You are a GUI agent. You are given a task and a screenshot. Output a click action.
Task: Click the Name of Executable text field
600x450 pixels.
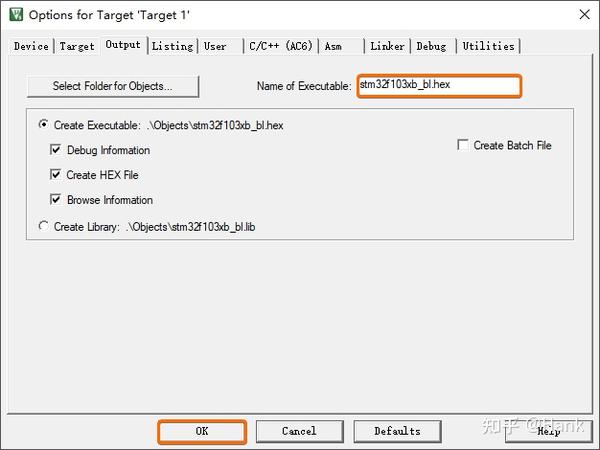point(439,86)
